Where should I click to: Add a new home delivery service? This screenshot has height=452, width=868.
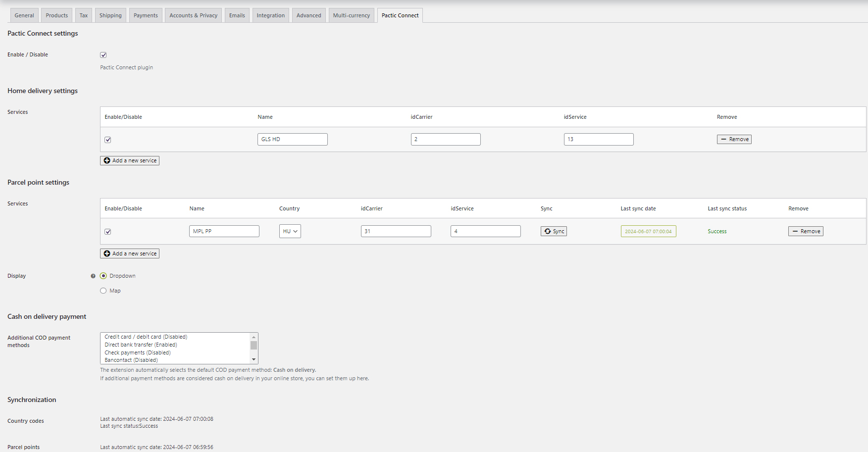click(130, 160)
